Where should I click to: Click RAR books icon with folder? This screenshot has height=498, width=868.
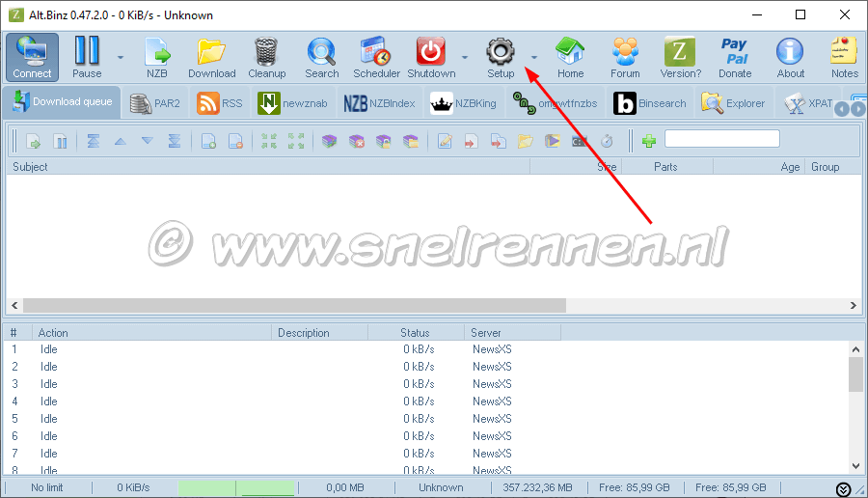click(x=411, y=141)
